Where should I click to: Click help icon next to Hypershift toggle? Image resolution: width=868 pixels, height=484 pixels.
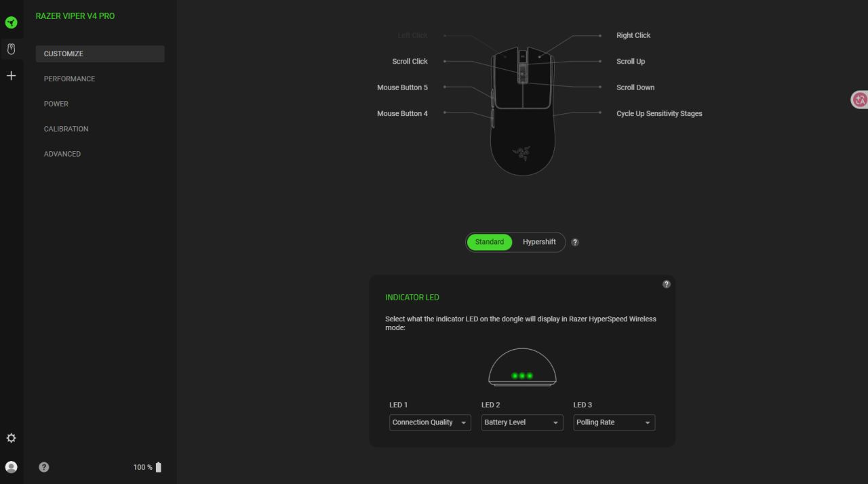coord(575,242)
